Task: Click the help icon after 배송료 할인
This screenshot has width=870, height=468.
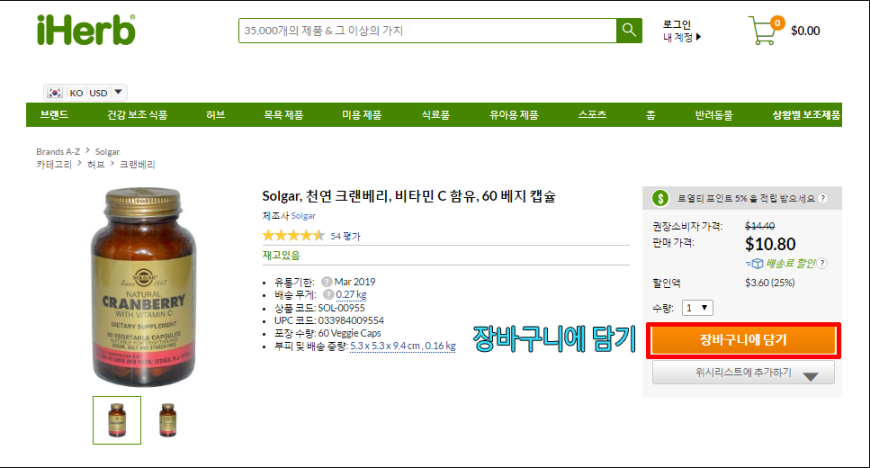Action: [822, 263]
